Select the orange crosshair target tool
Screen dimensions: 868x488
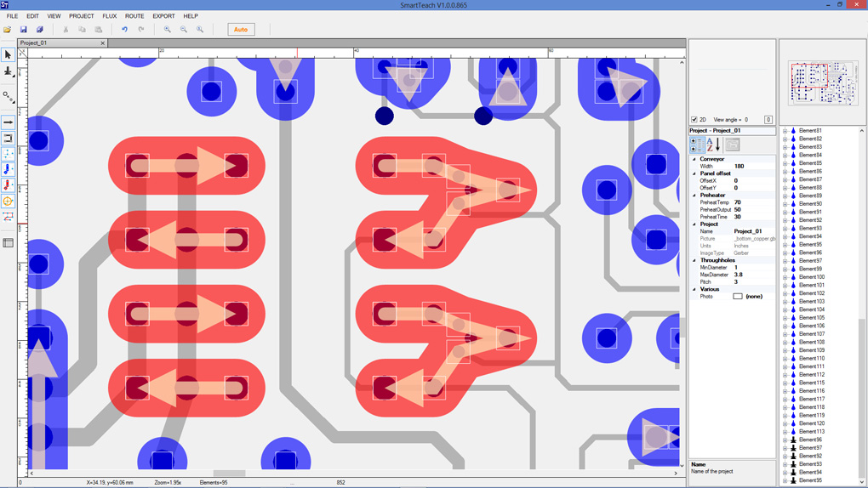coord(8,201)
